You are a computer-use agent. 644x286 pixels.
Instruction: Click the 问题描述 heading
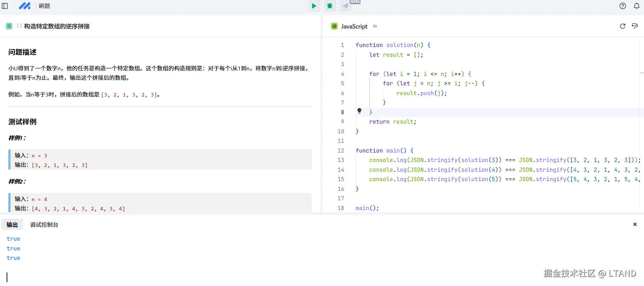[22, 52]
